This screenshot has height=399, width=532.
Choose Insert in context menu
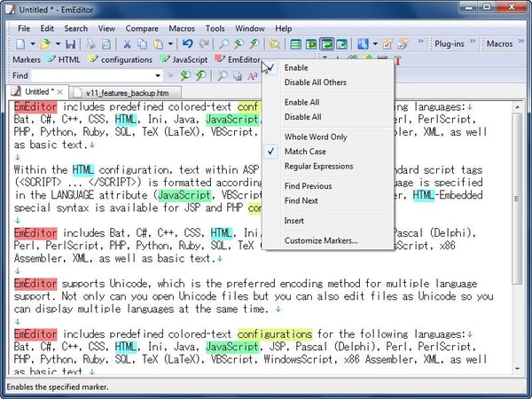tap(328, 221)
